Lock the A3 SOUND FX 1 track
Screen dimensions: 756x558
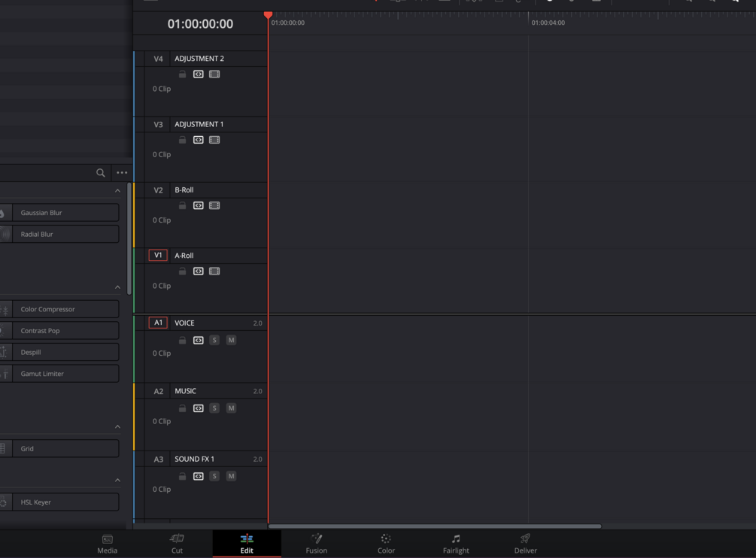tap(182, 476)
